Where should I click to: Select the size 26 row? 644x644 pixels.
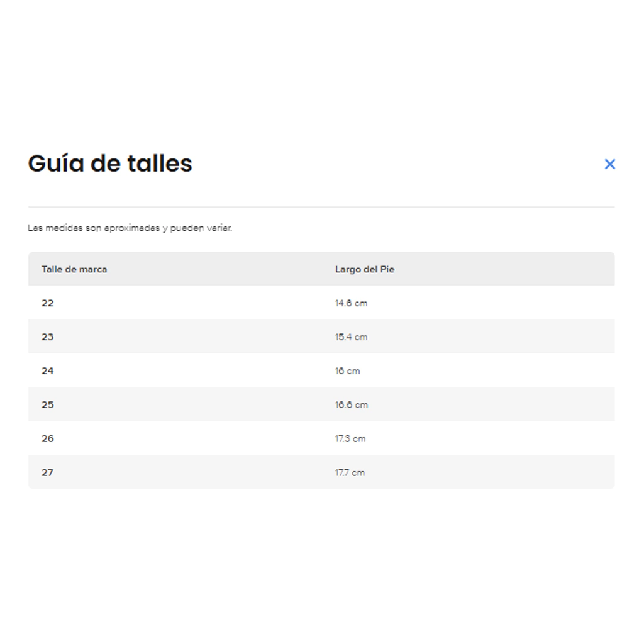pos(48,439)
